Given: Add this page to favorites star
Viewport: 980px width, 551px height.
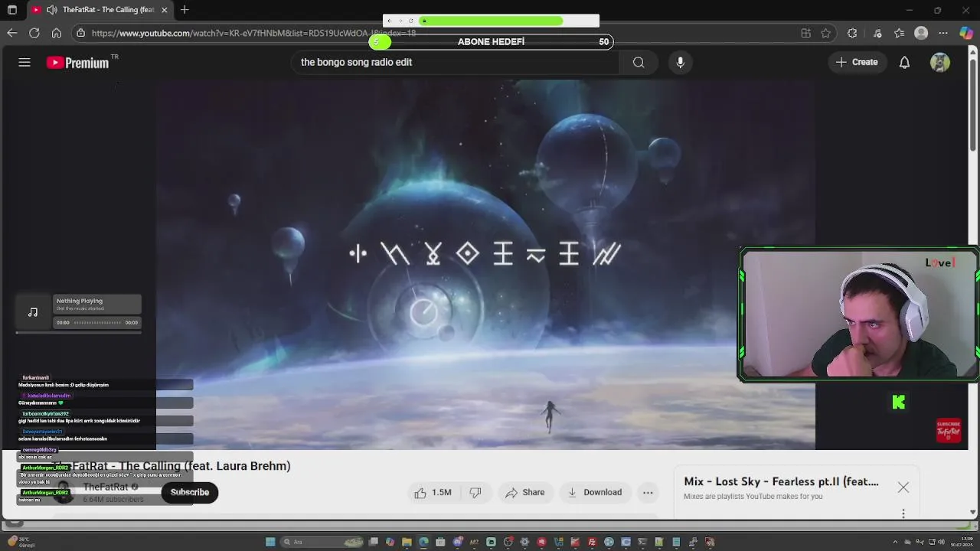Looking at the screenshot, I should pos(825,33).
